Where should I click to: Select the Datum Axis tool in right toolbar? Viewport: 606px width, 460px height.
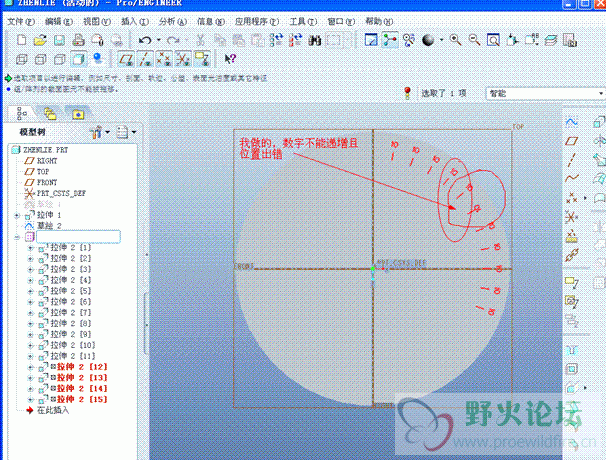572,160
